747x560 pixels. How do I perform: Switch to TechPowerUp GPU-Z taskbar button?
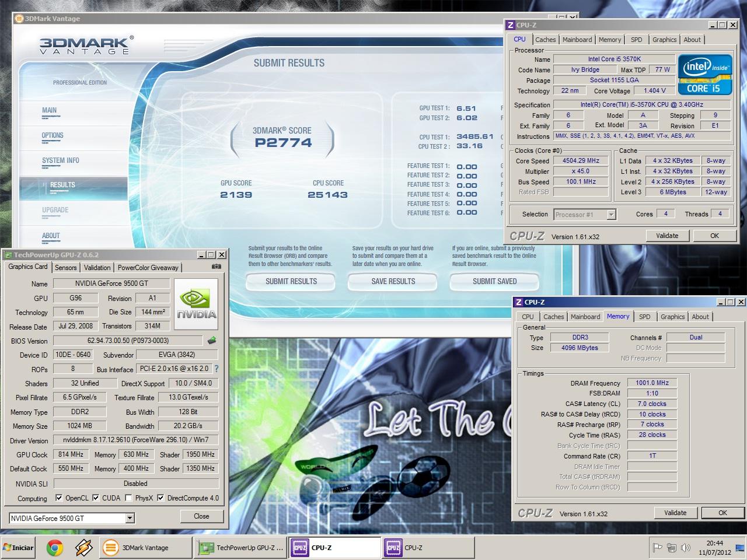pos(240,548)
